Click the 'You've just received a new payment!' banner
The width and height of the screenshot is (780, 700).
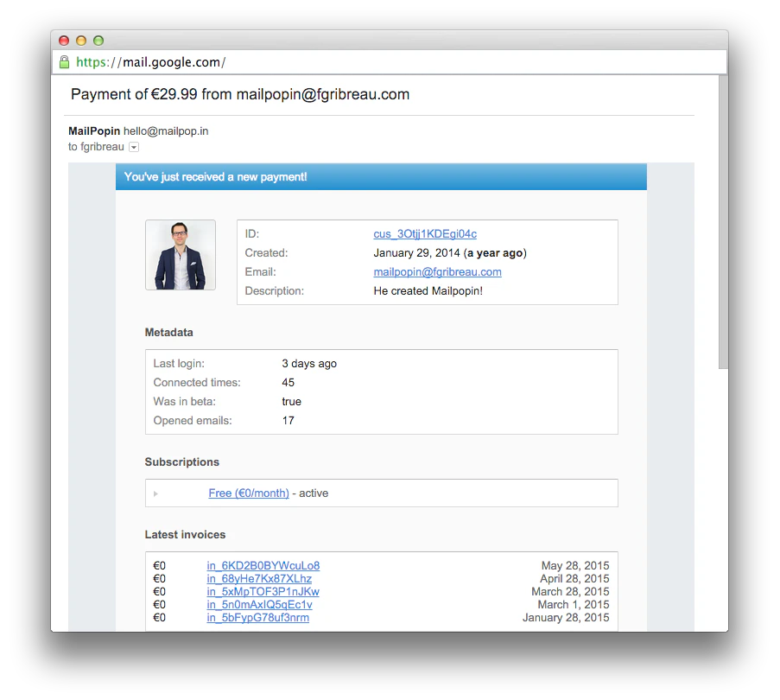click(381, 176)
